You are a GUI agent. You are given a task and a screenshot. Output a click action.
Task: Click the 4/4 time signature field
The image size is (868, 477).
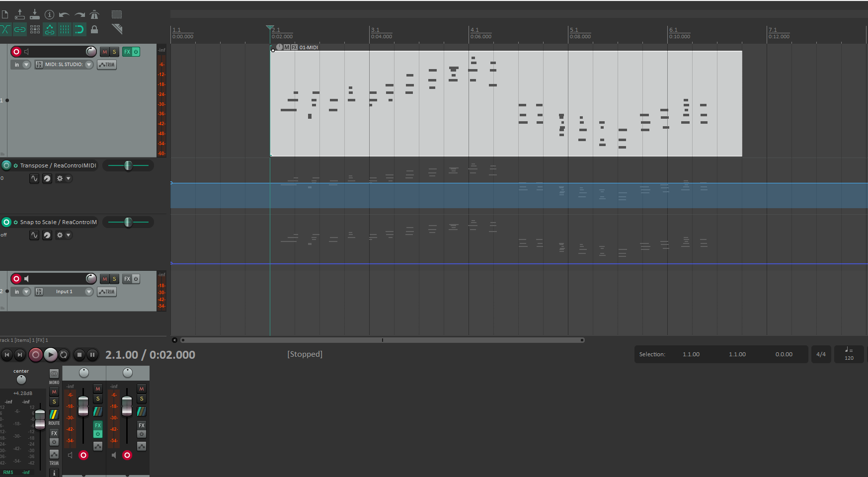tap(821, 354)
